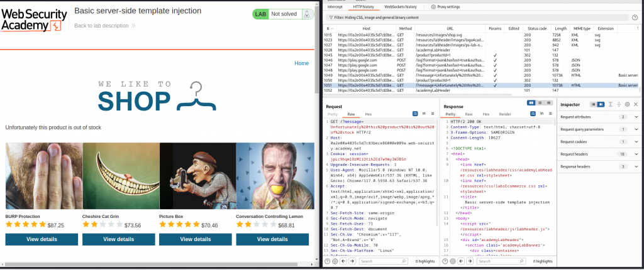Viewport: 644px width, 270px height.
Task: Sort history by Status code column
Action: pyautogui.click(x=536, y=28)
